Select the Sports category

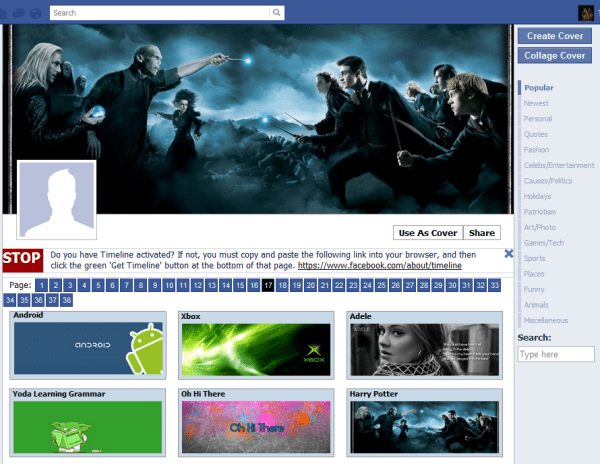click(534, 258)
